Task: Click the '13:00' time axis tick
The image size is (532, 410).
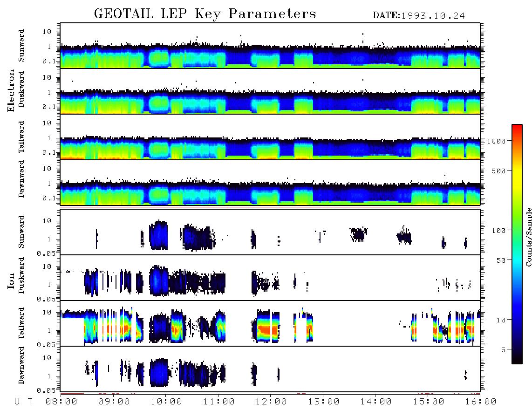Action: pyautogui.click(x=324, y=402)
